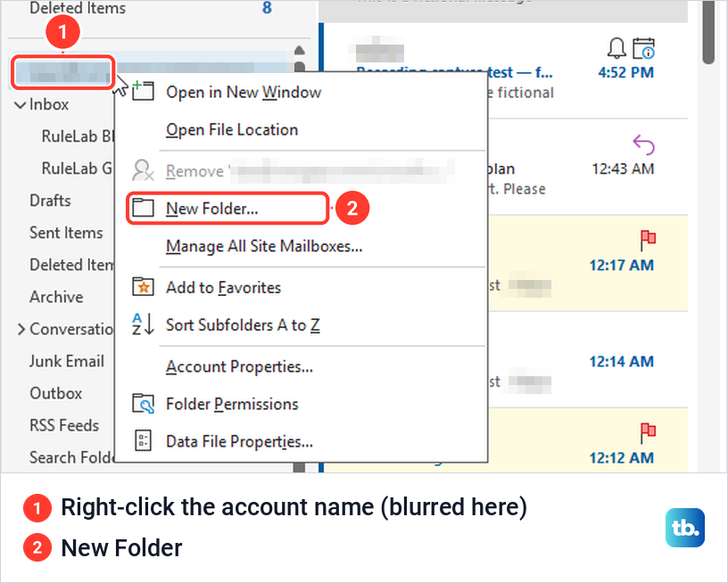Image resolution: width=728 pixels, height=583 pixels.
Task: Click the message list vertical scrollbar
Action: (708, 32)
